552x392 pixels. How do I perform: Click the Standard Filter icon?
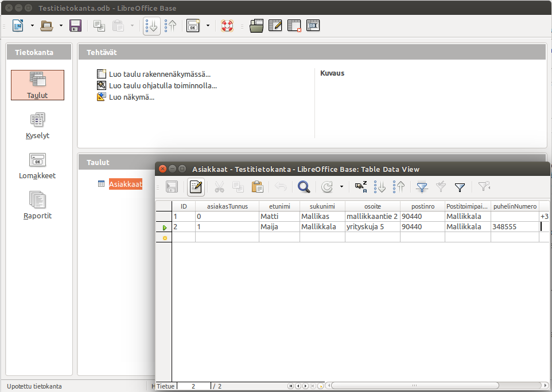click(460, 187)
